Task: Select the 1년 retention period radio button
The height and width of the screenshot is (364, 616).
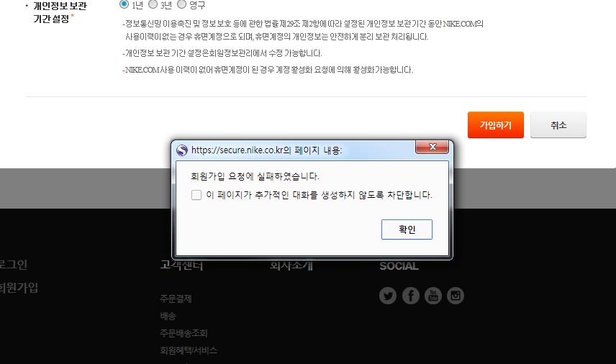Action: pos(124,4)
